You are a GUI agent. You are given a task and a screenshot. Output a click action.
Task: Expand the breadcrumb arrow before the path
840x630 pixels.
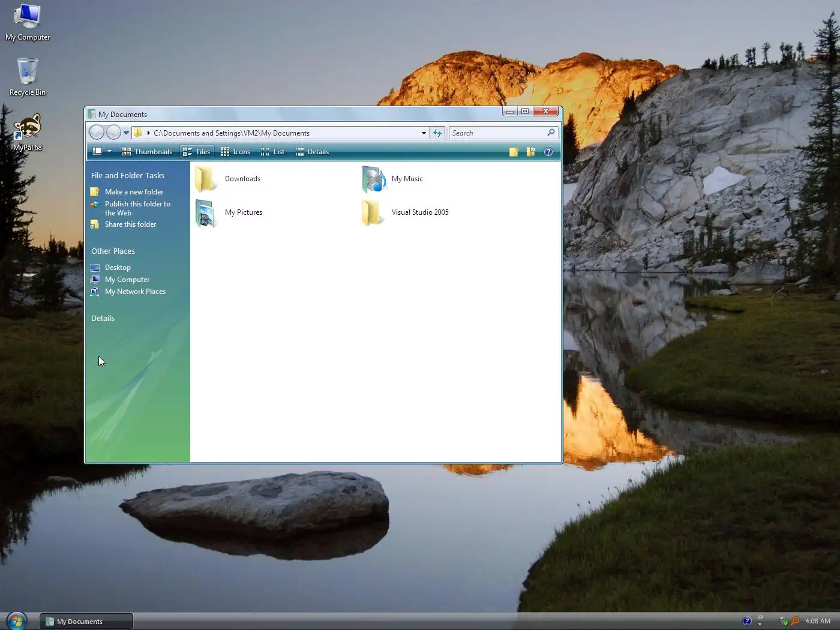tap(148, 133)
